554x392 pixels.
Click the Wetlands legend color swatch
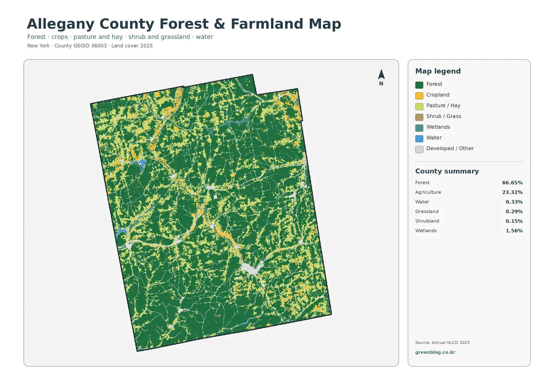point(419,128)
